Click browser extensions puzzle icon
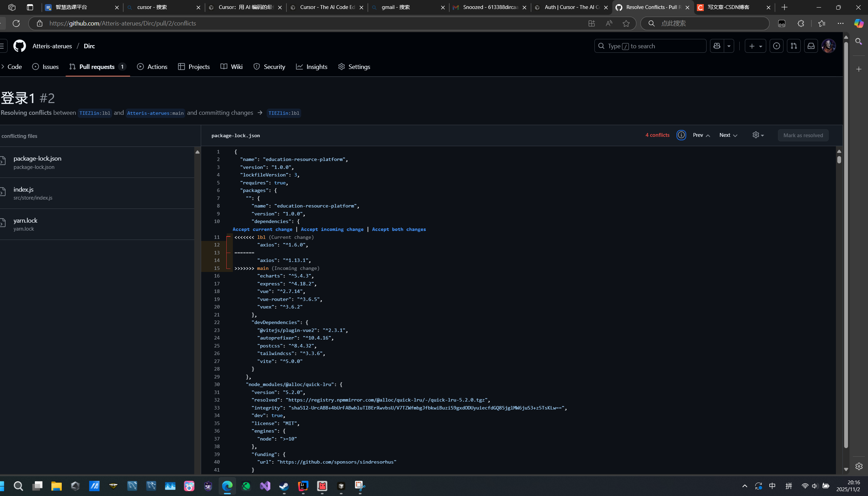Screen dimensions: 868x496 pos(801,23)
